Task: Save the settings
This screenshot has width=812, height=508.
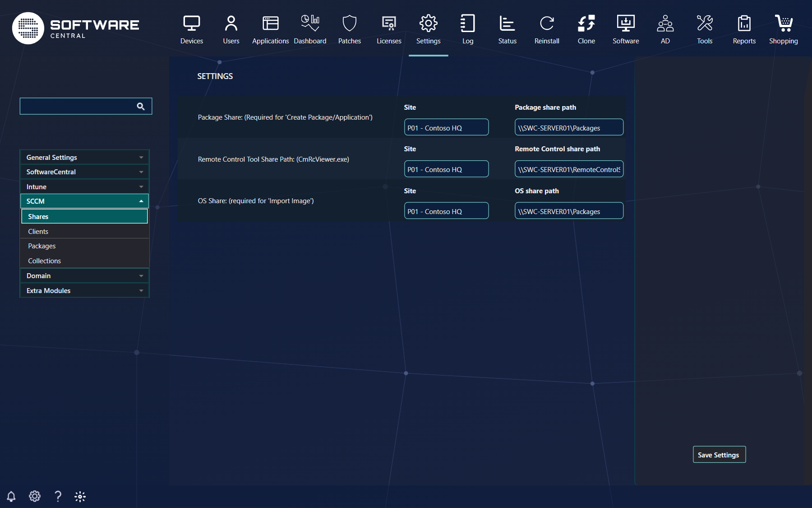Action: point(719,454)
